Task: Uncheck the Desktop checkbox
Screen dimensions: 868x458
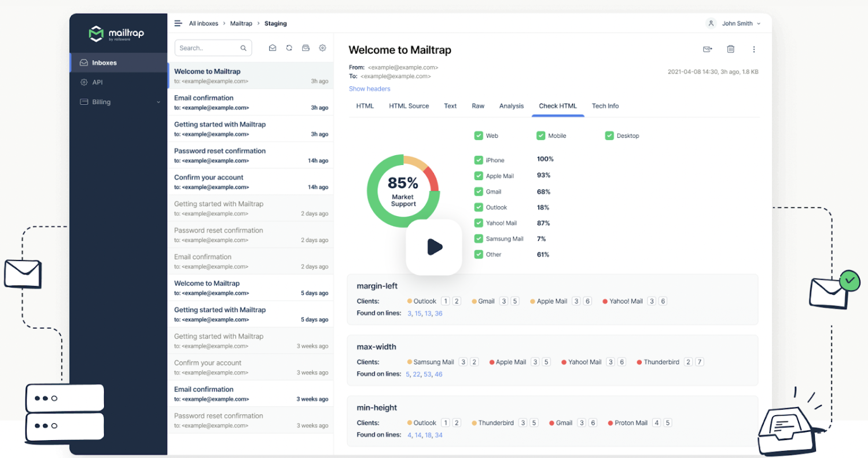Action: click(609, 135)
